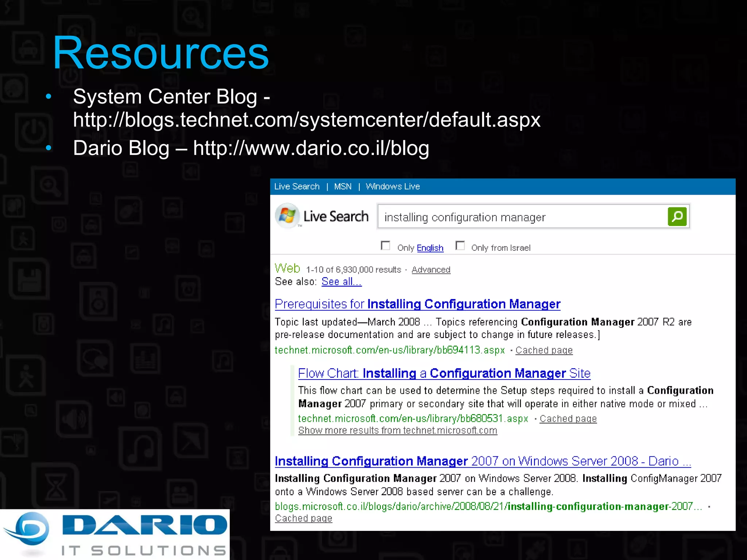Open the Live Search header tab
The height and width of the screenshot is (560, 747).
click(x=297, y=187)
